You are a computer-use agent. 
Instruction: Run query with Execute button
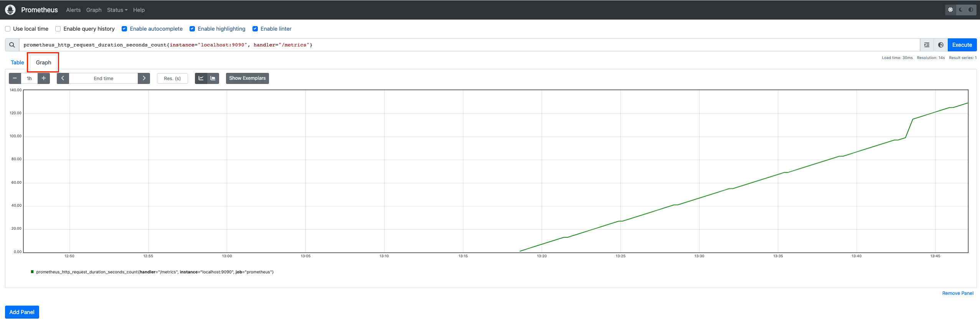click(x=962, y=45)
